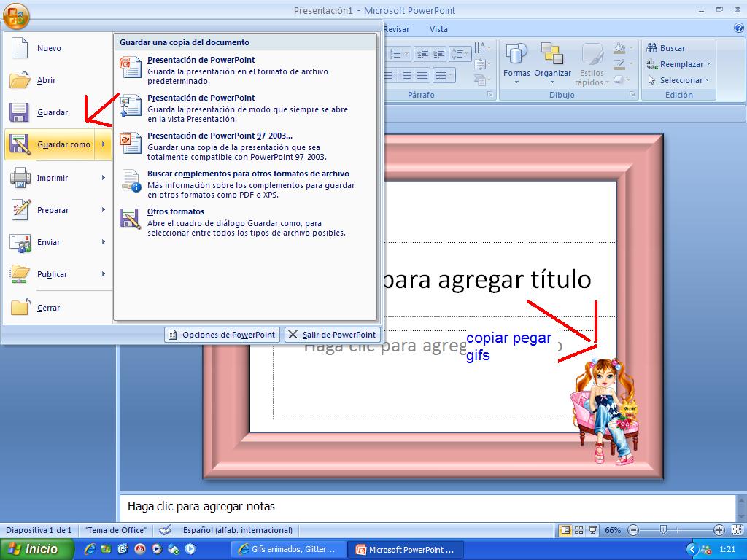This screenshot has height=560, width=747.
Task: Click the Publicar network folder icon
Action: pos(20,274)
